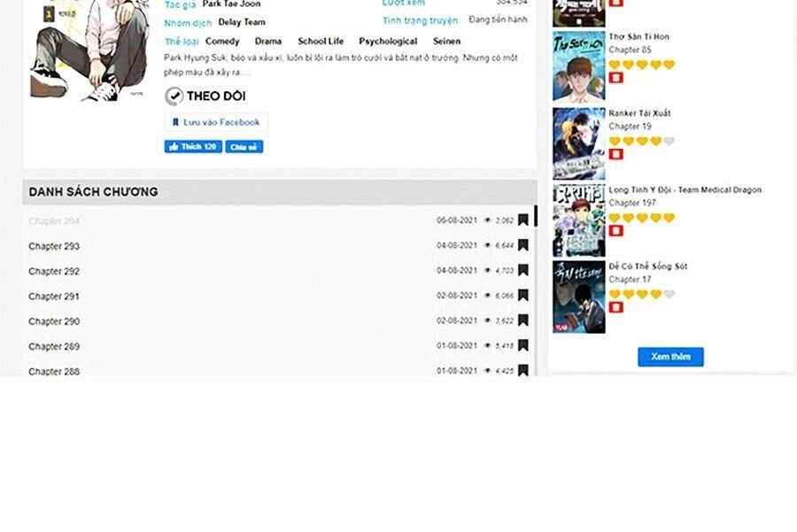The image size is (797, 532).
Task: Click the bookmark icon for Chapter 293
Action: coord(523,245)
